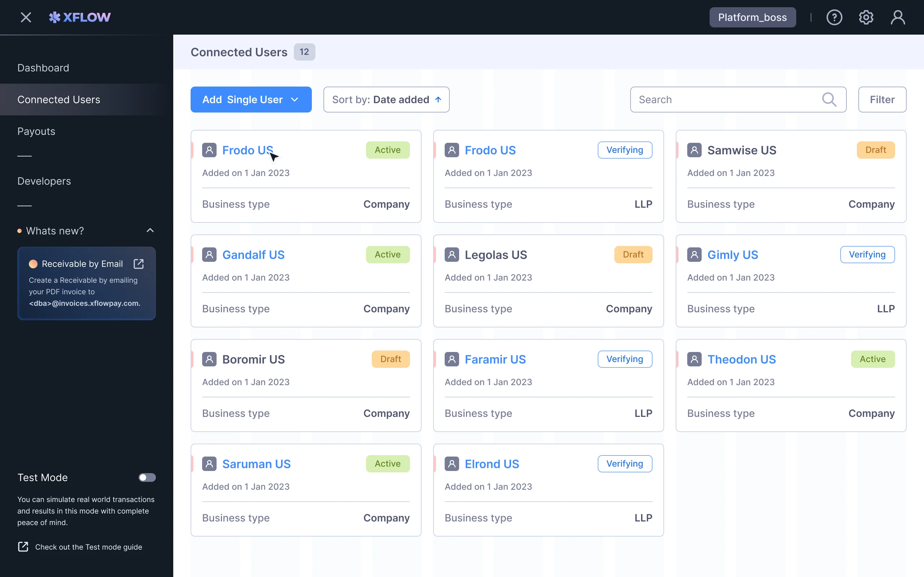Screen dimensions: 924x577
Task: Click the help question mark icon
Action: coord(834,17)
